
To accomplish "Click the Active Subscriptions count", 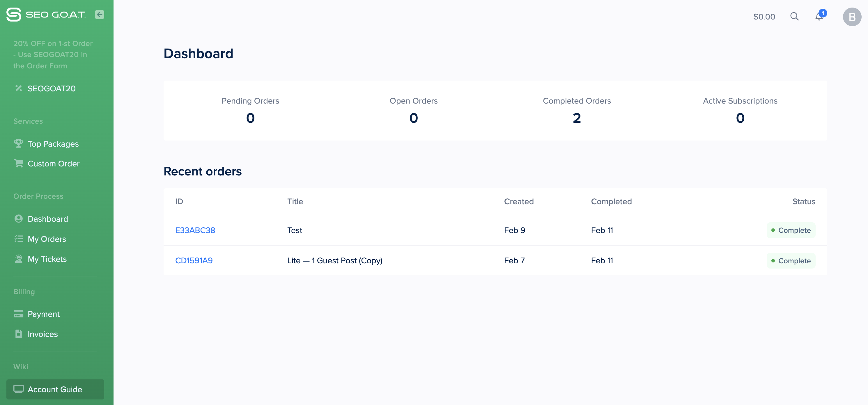I will (x=740, y=118).
